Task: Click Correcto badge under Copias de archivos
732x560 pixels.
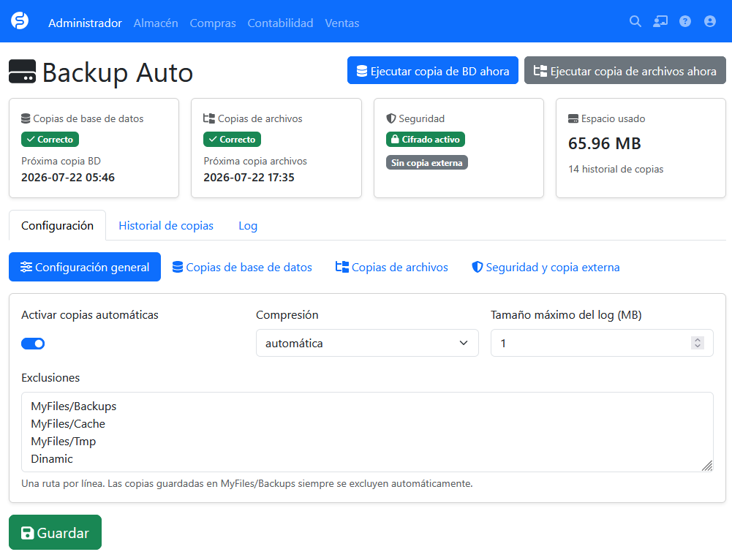Action: [232, 139]
